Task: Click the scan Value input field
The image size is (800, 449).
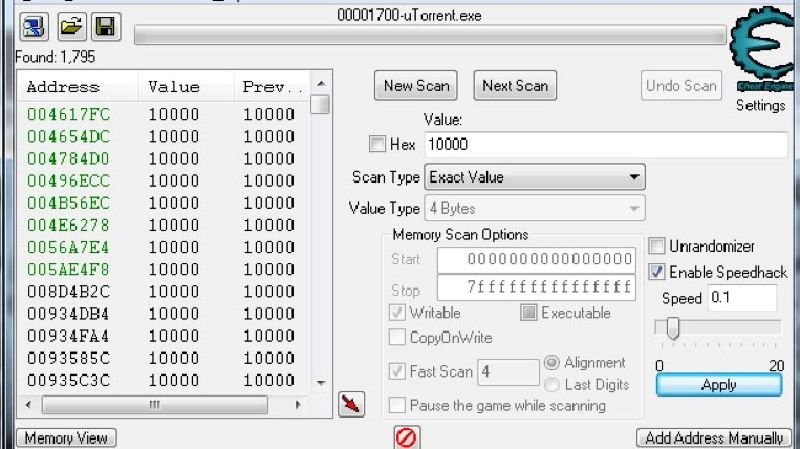Action: 606,144
